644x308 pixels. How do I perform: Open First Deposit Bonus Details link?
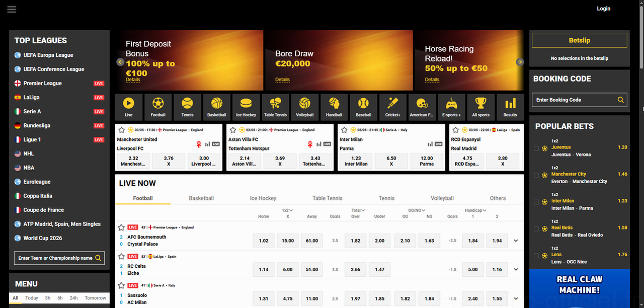point(133,80)
